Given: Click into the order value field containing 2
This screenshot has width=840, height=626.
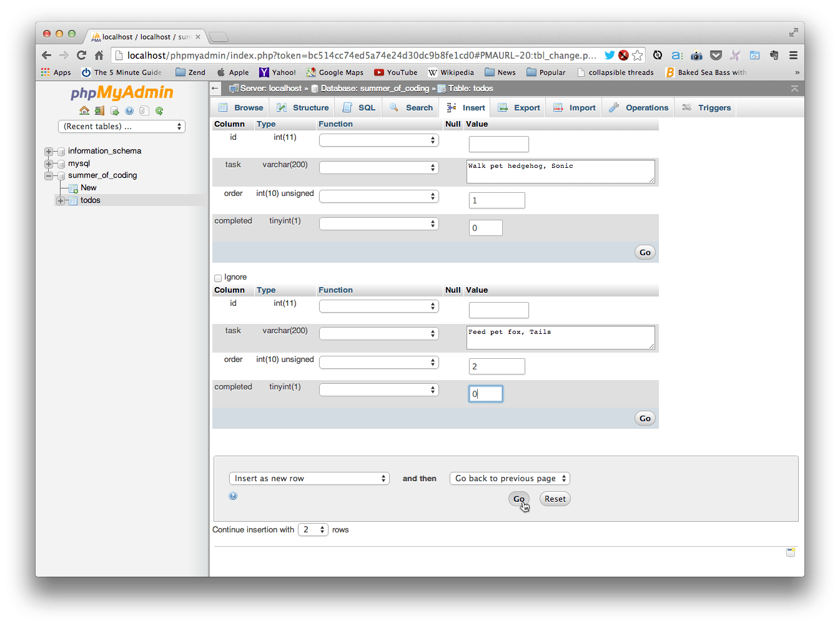Looking at the screenshot, I should pyautogui.click(x=497, y=366).
